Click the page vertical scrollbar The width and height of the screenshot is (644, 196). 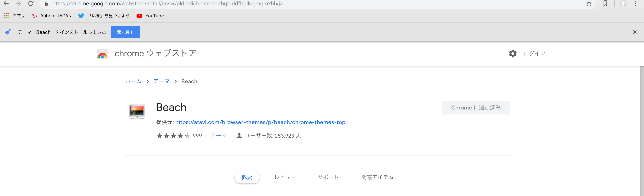(642, 131)
